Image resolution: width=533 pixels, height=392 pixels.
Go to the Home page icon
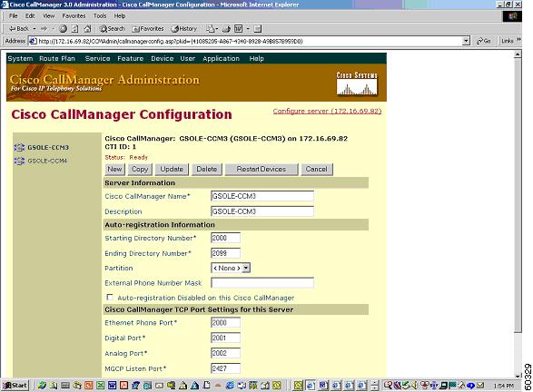[x=87, y=29]
